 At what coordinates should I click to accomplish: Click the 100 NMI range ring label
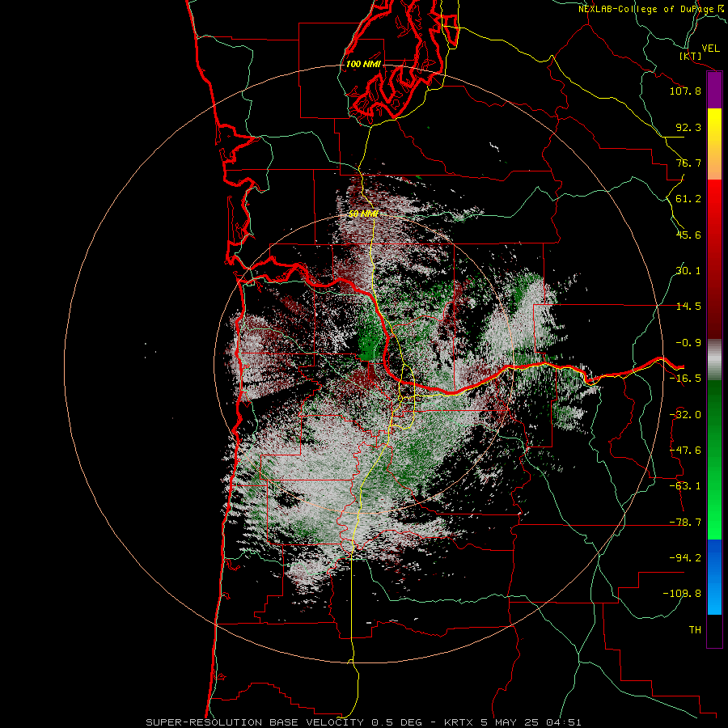pyautogui.click(x=363, y=64)
